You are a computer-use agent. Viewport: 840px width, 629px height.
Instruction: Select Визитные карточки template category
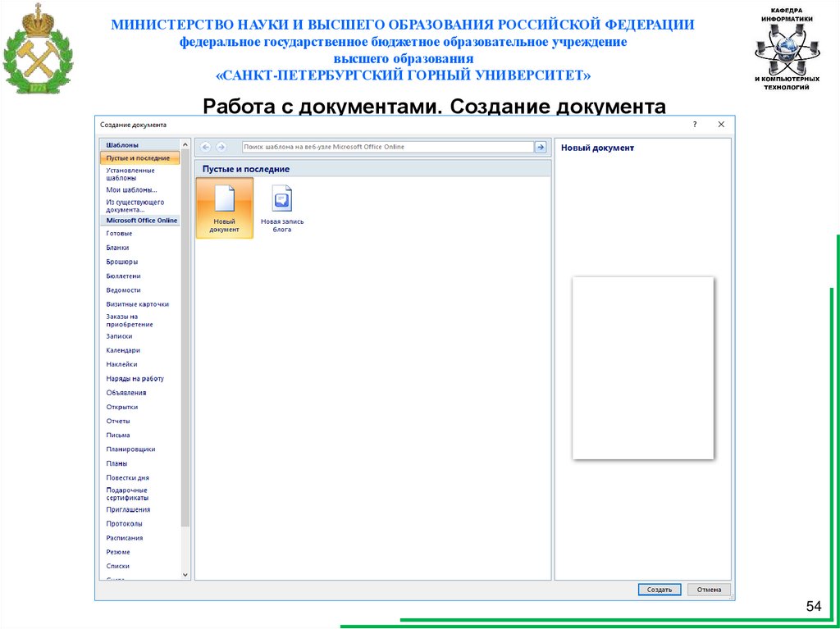coord(137,304)
